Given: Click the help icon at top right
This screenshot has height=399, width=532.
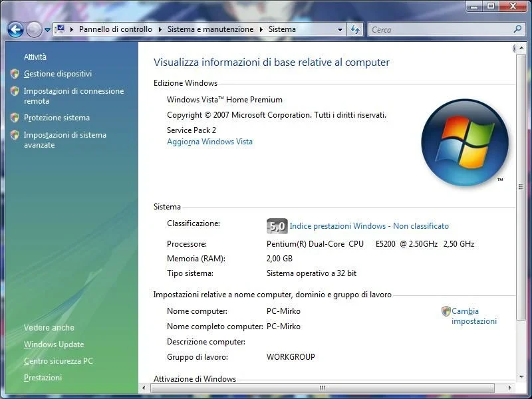Looking at the screenshot, I should pos(514,49).
